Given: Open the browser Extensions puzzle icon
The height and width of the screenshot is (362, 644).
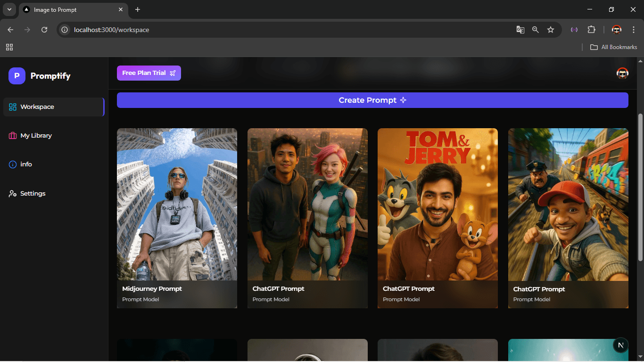Looking at the screenshot, I should 591,30.
